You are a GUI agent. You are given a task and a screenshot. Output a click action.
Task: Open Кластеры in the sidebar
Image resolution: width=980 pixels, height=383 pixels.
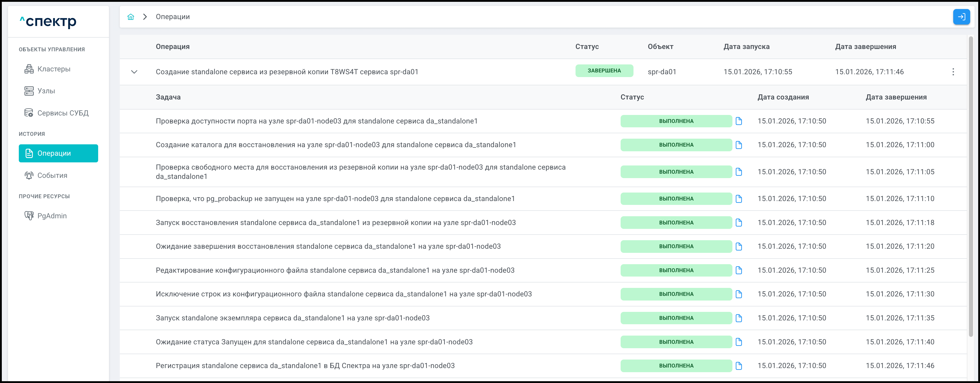54,69
